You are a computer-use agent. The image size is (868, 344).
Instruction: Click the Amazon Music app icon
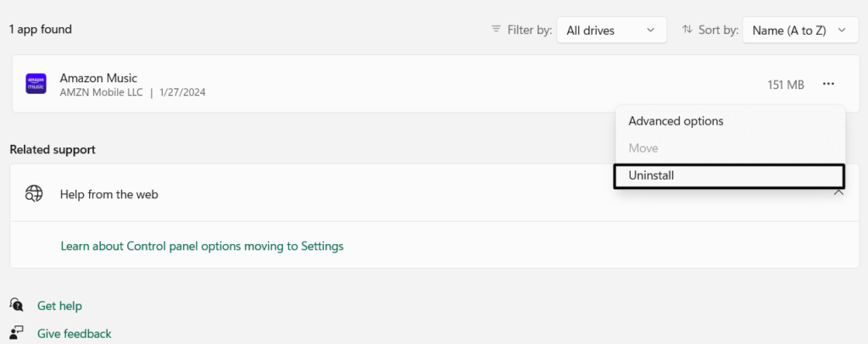tap(36, 84)
